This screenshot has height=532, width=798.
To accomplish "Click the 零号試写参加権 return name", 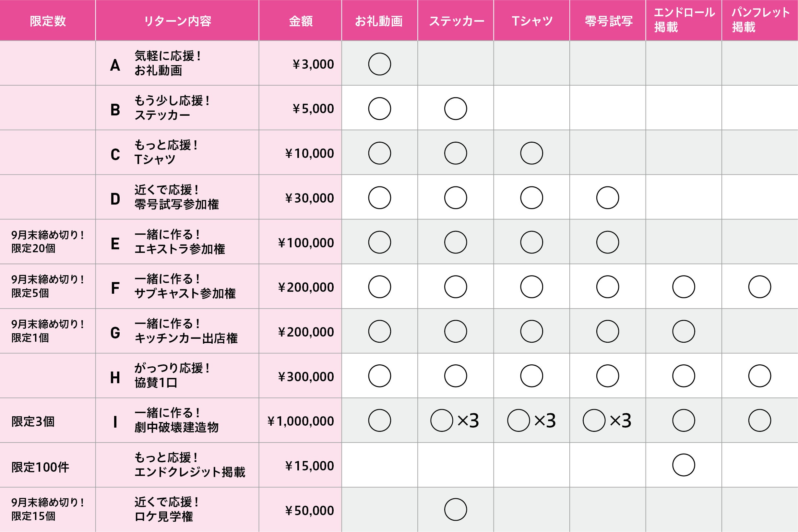I will click(176, 204).
